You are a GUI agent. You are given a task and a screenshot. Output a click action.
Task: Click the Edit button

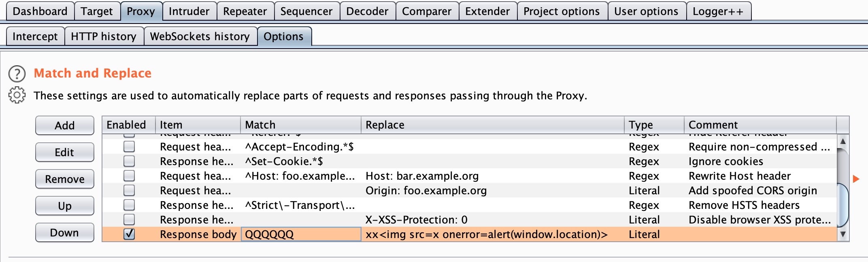click(64, 152)
